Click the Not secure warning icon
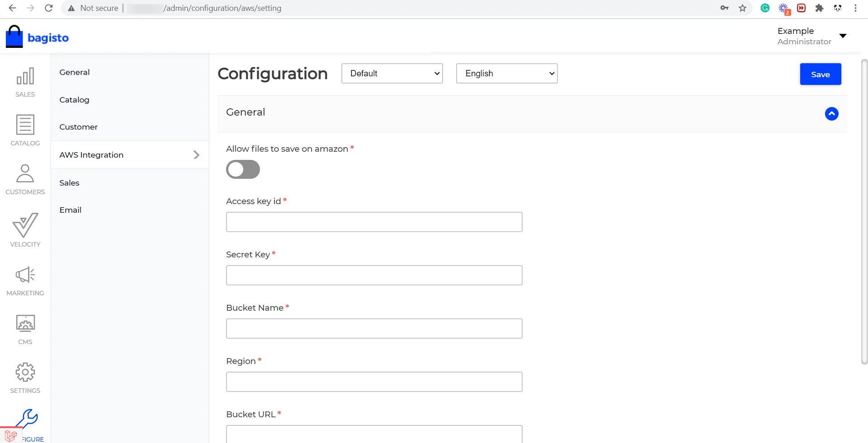Image resolution: width=868 pixels, height=443 pixels. tap(71, 8)
